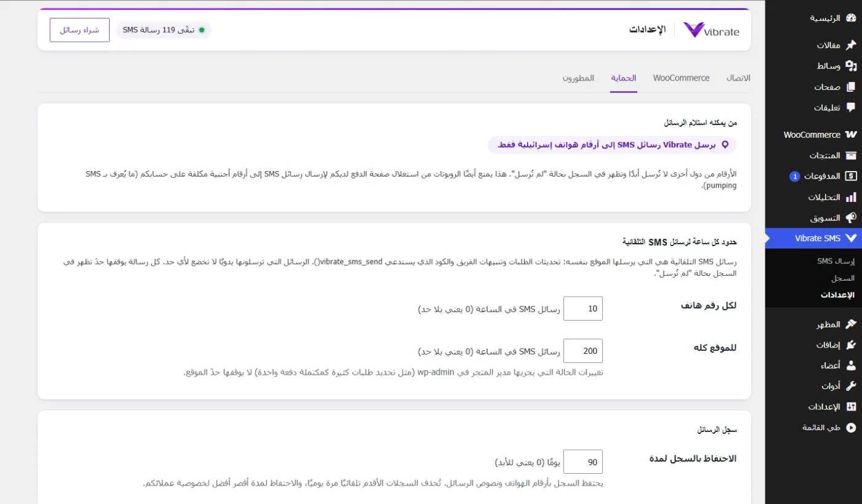
Task: Open the WordPress الإعدادات sliders icon menu
Action: click(x=851, y=407)
